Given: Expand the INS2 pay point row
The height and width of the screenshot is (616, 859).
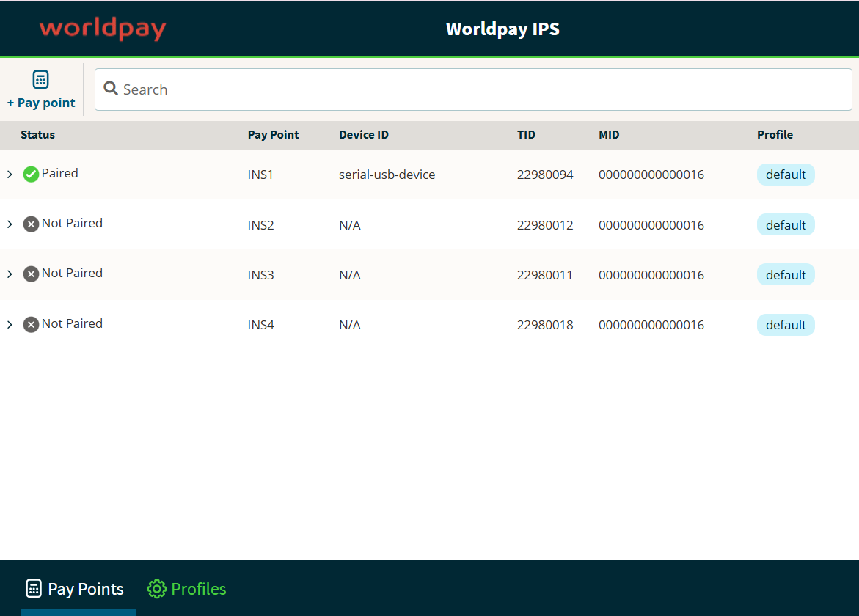Looking at the screenshot, I should click(10, 224).
